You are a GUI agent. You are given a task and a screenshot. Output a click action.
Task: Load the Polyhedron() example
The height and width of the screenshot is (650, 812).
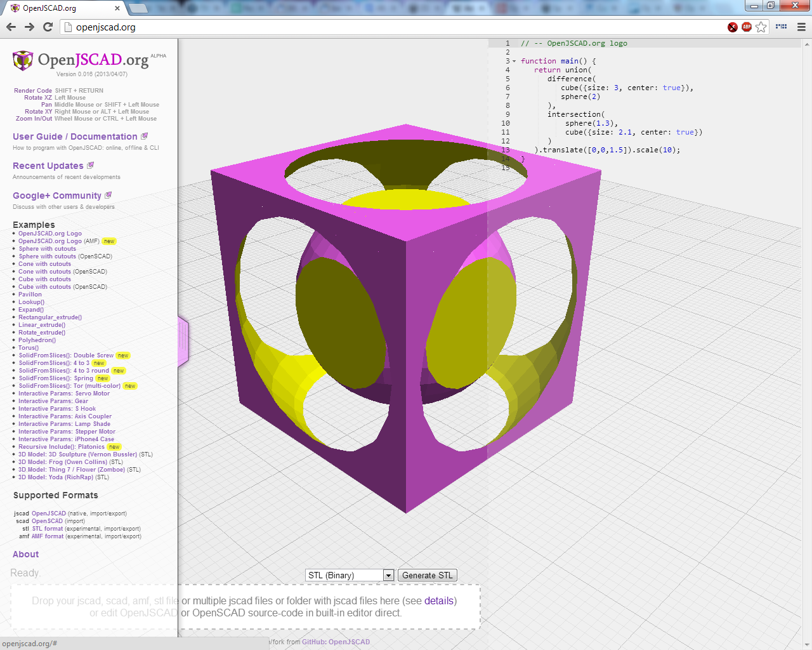point(37,340)
